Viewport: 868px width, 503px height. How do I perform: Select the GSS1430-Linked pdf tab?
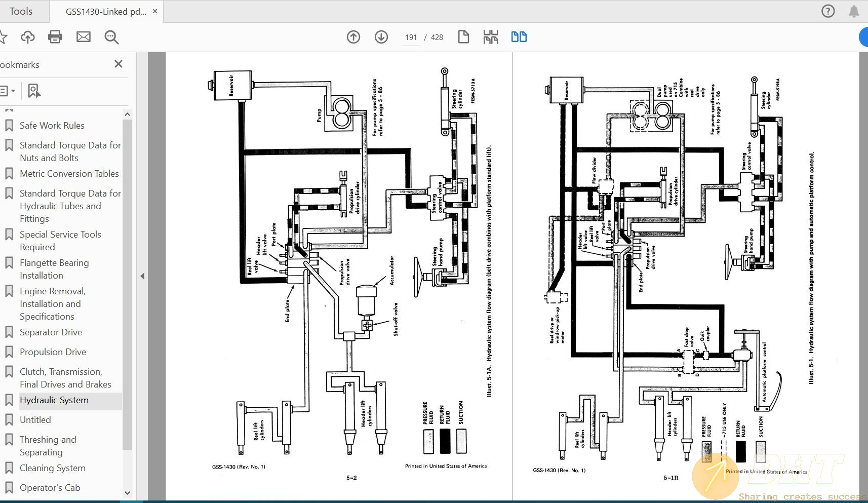[x=105, y=12]
